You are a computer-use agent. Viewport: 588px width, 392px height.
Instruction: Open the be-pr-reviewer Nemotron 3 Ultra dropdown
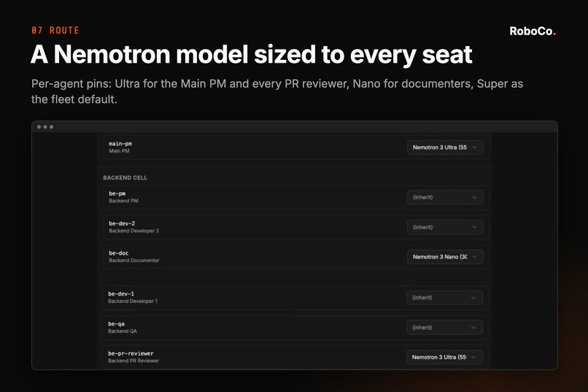point(444,357)
